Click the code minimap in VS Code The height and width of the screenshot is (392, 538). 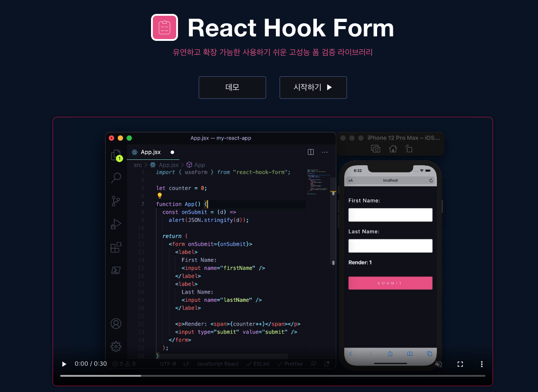[x=317, y=181]
